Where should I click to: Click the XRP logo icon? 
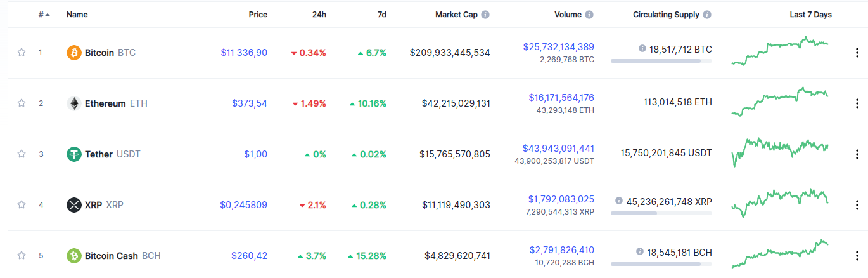tap(74, 205)
